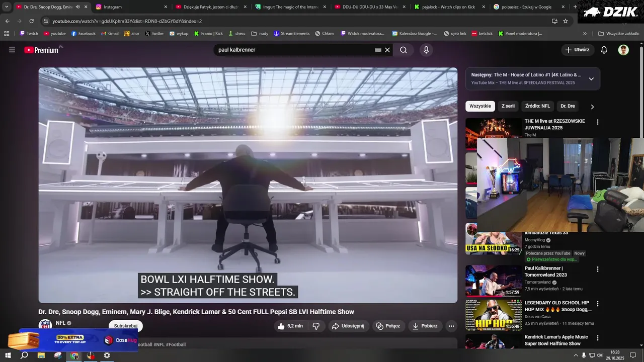Go back in browser history

click(7, 21)
